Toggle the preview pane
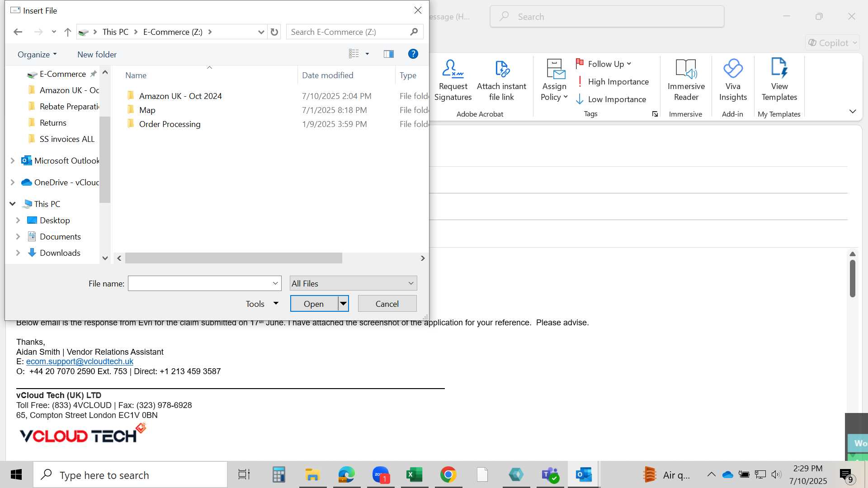The image size is (868, 488). point(389,54)
